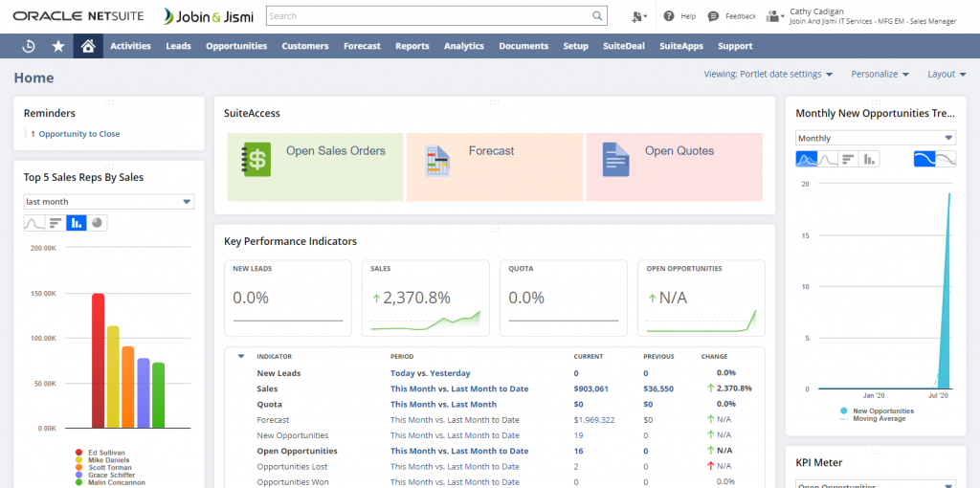Click the Quota KPI card
The width and height of the screenshot is (980, 488).
(x=564, y=299)
